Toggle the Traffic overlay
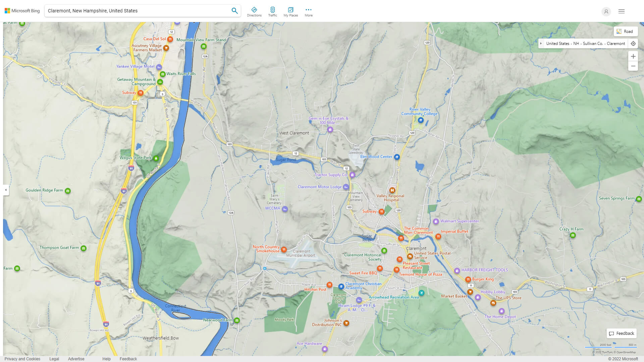Viewport: 644px width, 362px height. pyautogui.click(x=273, y=10)
